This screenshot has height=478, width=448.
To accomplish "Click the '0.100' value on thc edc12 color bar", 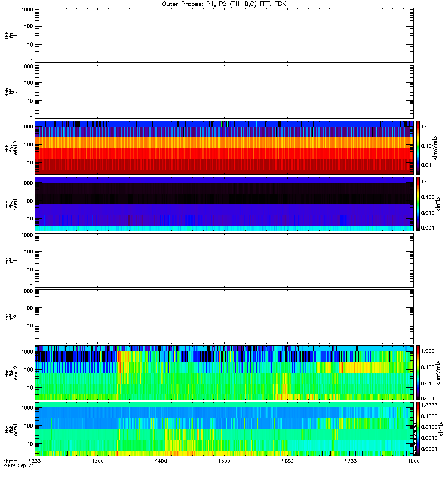I will (x=428, y=367).
